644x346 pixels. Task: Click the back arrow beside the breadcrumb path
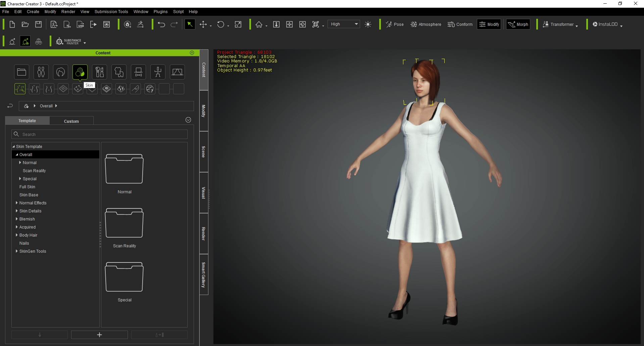10,106
